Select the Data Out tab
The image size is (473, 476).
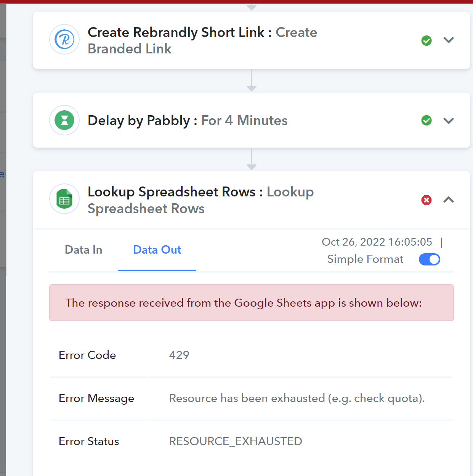157,250
